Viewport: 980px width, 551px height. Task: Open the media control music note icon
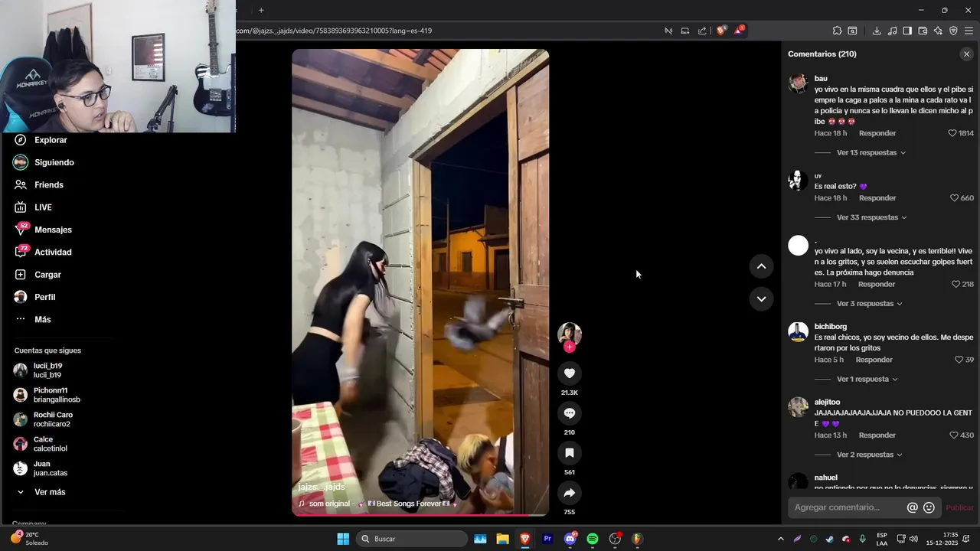892,31
